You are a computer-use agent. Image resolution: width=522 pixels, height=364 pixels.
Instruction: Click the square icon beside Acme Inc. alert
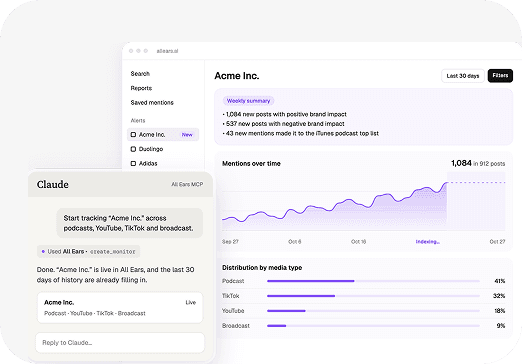pos(133,135)
